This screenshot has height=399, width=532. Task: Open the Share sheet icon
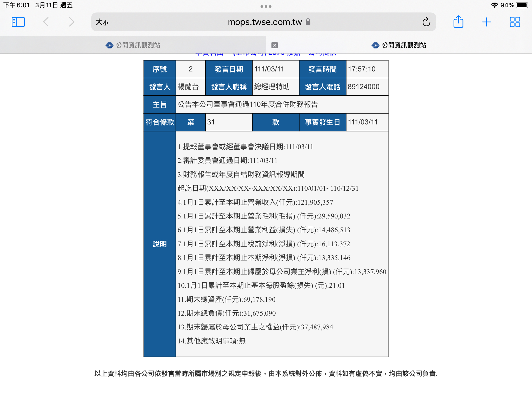(x=458, y=22)
